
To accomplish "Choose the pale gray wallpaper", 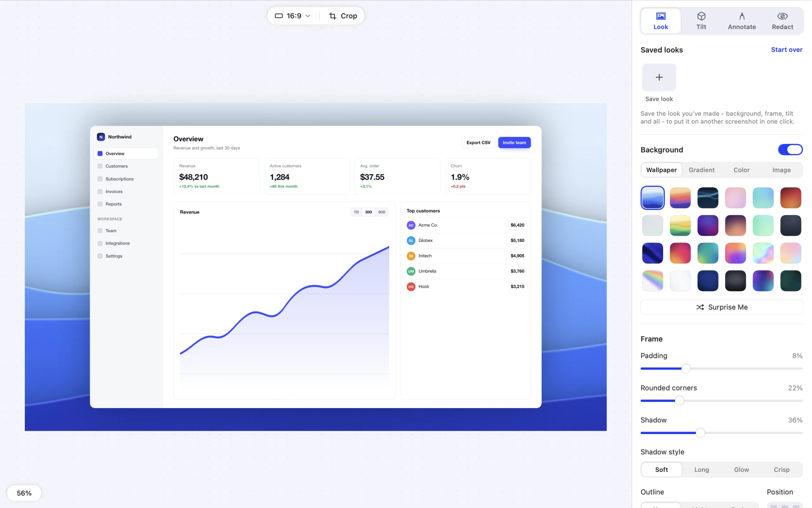I will pos(652,226).
